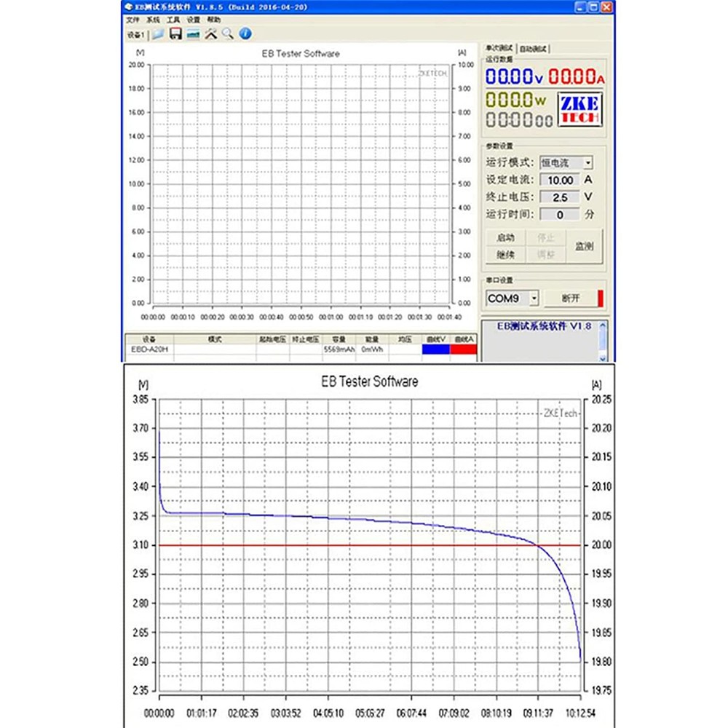The height and width of the screenshot is (728, 728).
Task: Click the 设备 column header
Action: [149, 339]
